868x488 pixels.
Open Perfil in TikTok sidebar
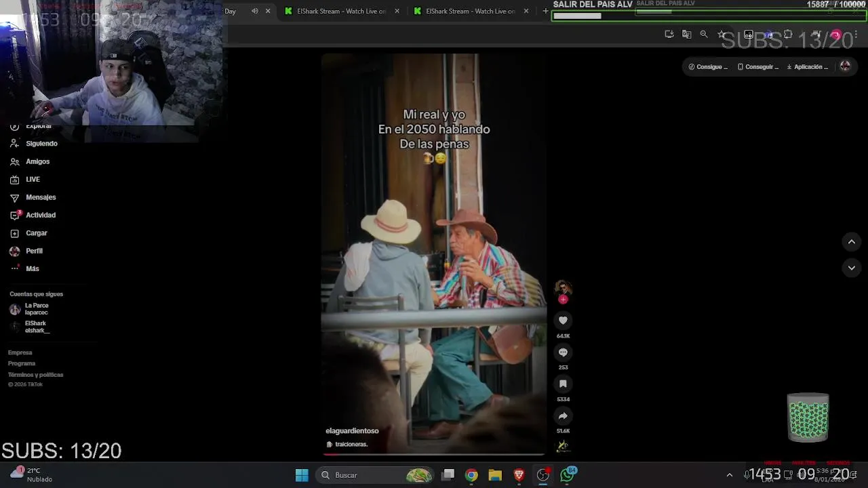point(26,251)
